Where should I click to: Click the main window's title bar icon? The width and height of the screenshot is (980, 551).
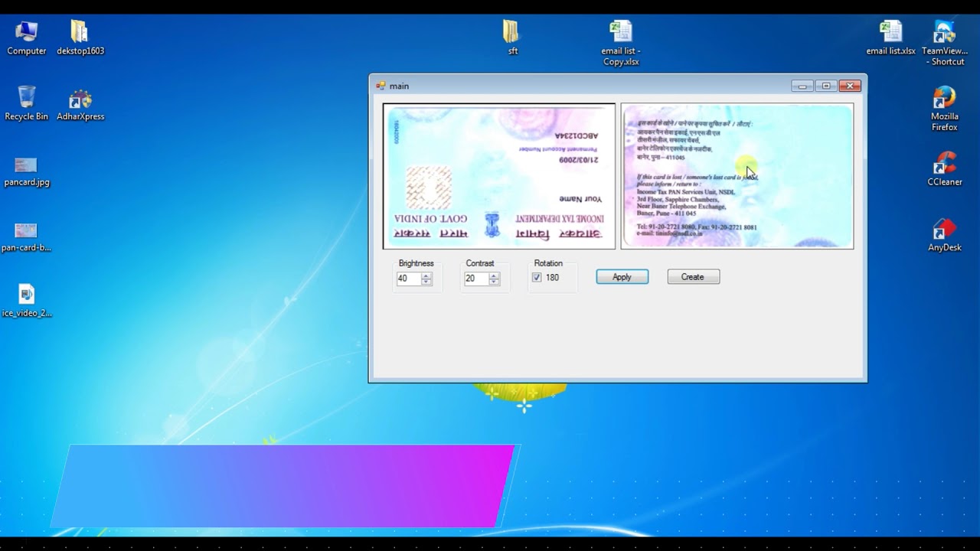381,86
